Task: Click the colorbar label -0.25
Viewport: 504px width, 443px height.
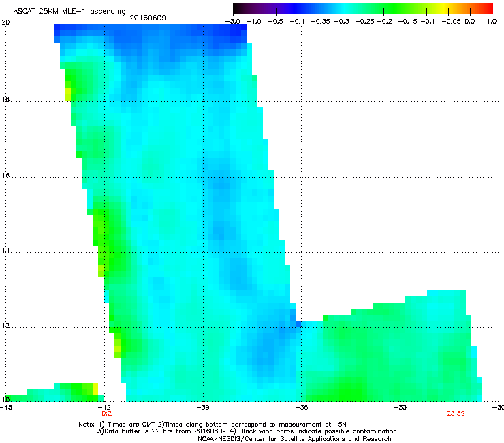Action: coord(365,22)
